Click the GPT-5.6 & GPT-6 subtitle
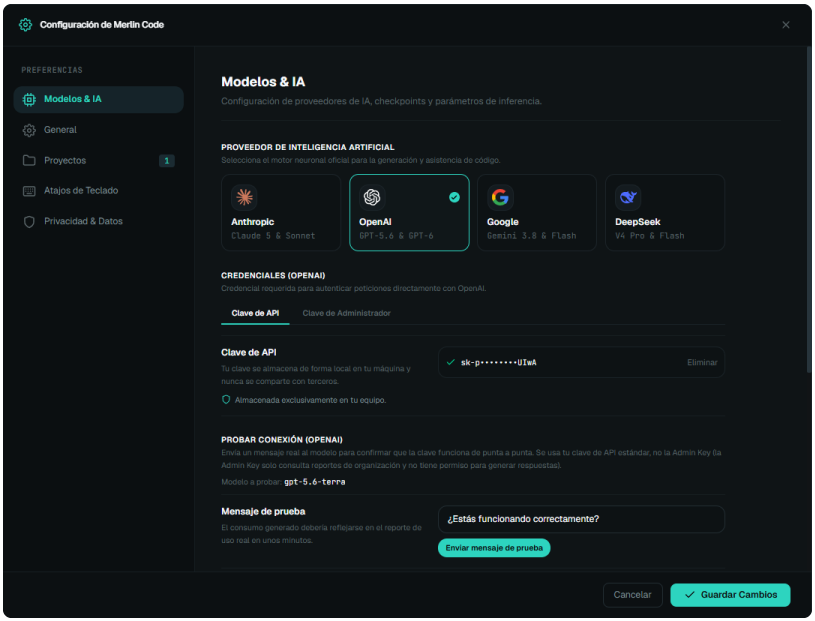The width and height of the screenshot is (815, 621). click(x=396, y=236)
